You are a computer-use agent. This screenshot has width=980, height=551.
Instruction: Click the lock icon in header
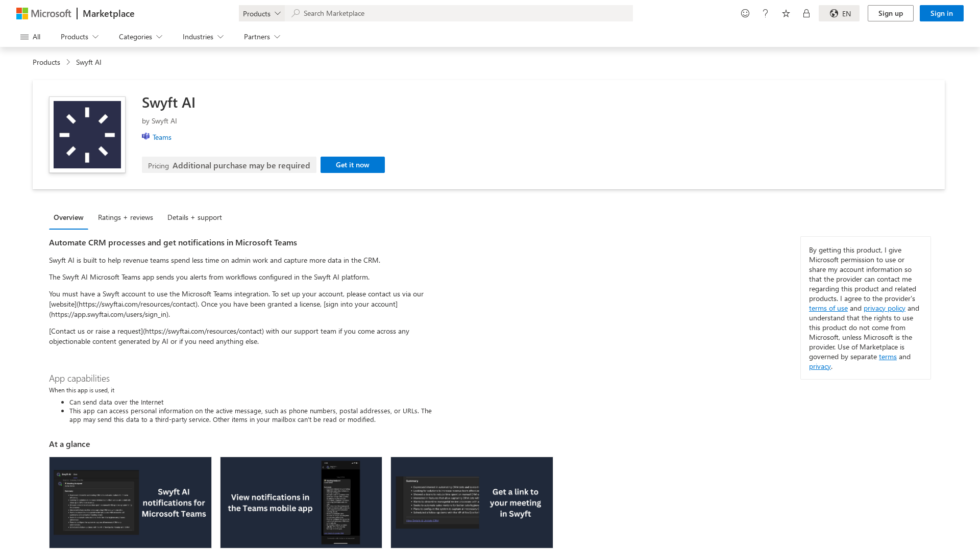tap(806, 13)
